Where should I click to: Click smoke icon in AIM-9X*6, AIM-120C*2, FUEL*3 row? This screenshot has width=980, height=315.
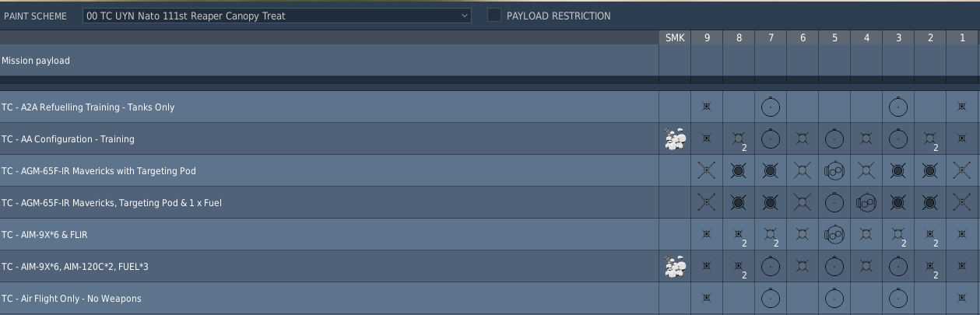click(675, 267)
